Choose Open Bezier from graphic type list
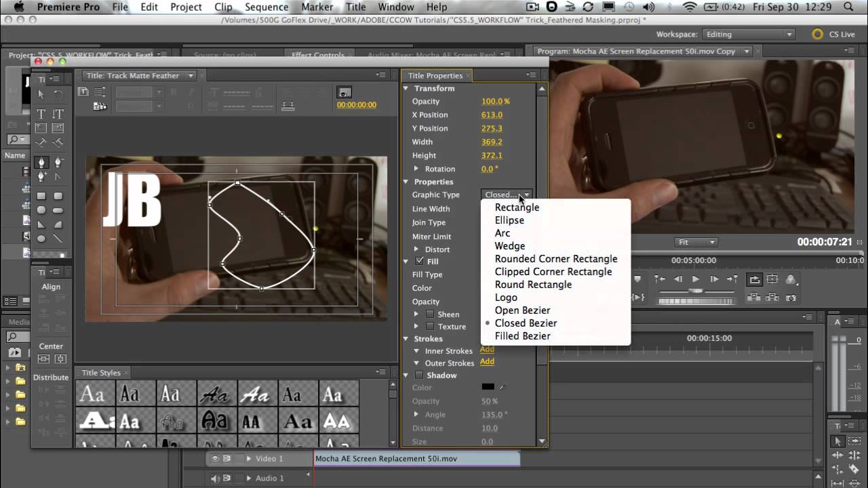 [x=522, y=310]
